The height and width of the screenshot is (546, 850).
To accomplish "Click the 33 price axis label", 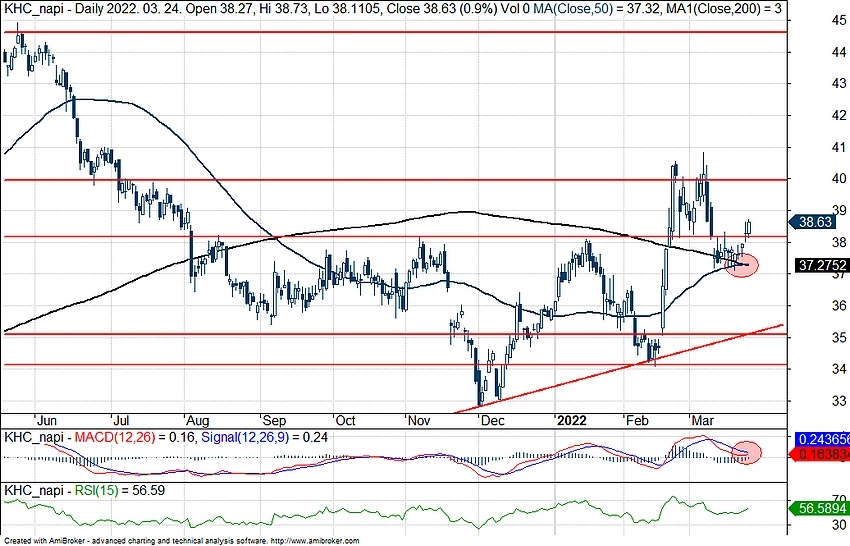I will point(839,401).
